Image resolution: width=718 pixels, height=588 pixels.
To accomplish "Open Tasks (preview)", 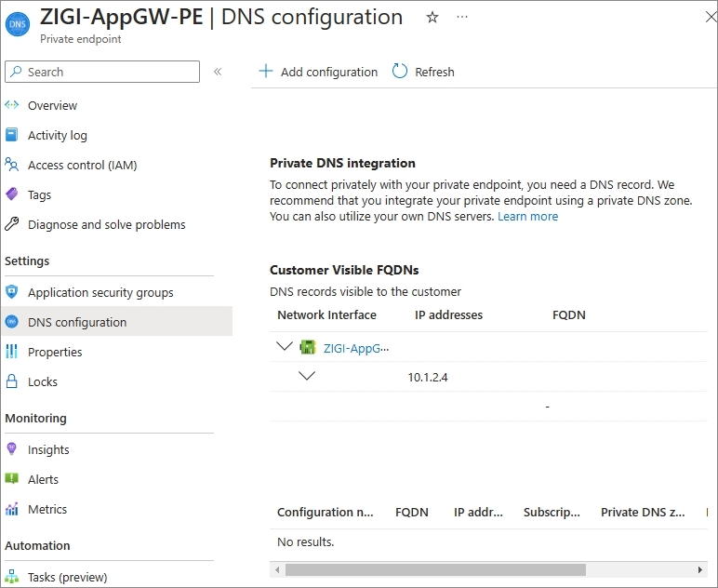I will point(67,577).
